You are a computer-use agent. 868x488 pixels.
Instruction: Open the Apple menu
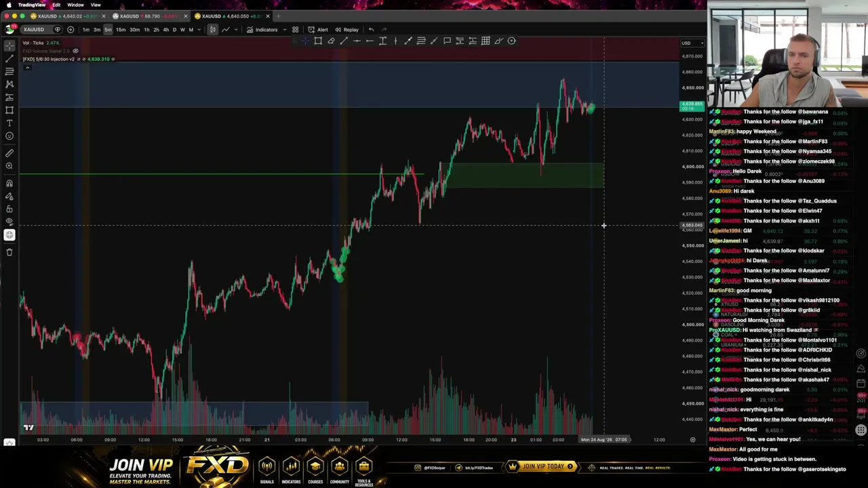click(9, 5)
